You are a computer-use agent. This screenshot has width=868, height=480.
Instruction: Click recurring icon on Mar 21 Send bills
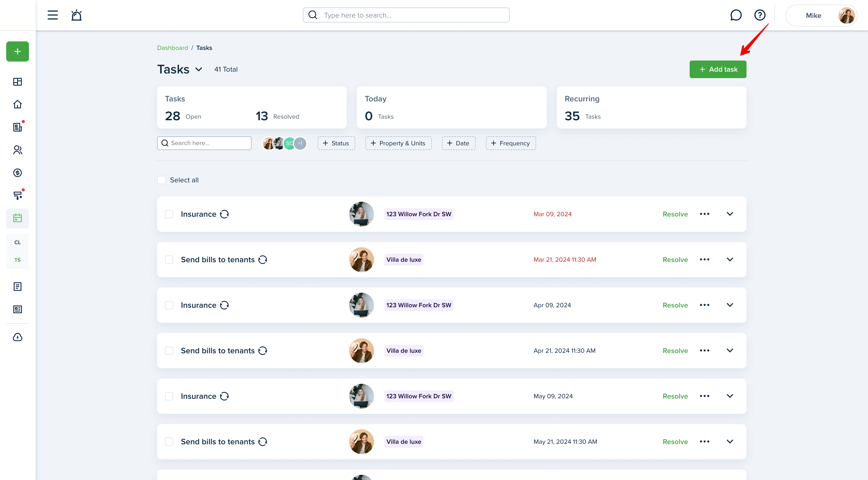(x=262, y=260)
